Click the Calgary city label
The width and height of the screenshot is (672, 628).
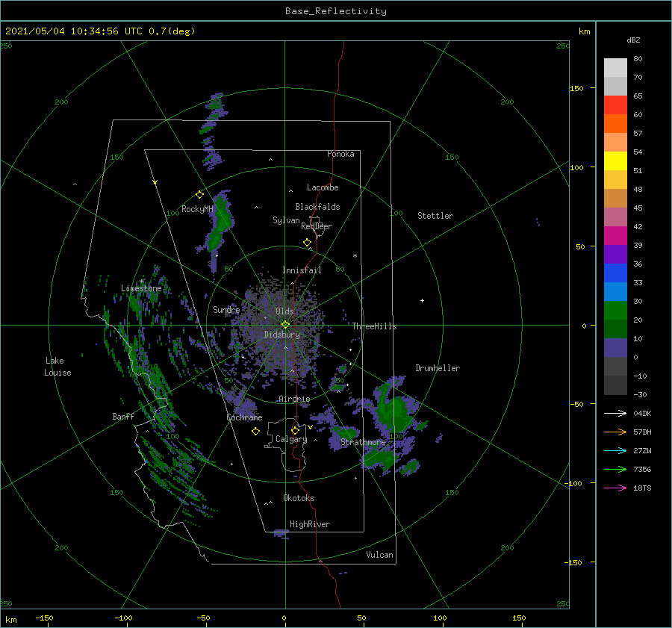click(x=291, y=439)
